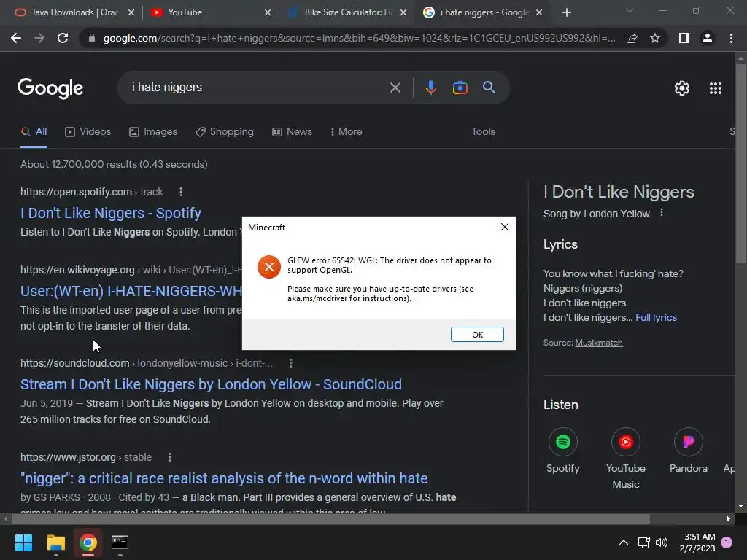Show Videos search results
Image resolution: width=747 pixels, height=560 pixels.
(88, 132)
